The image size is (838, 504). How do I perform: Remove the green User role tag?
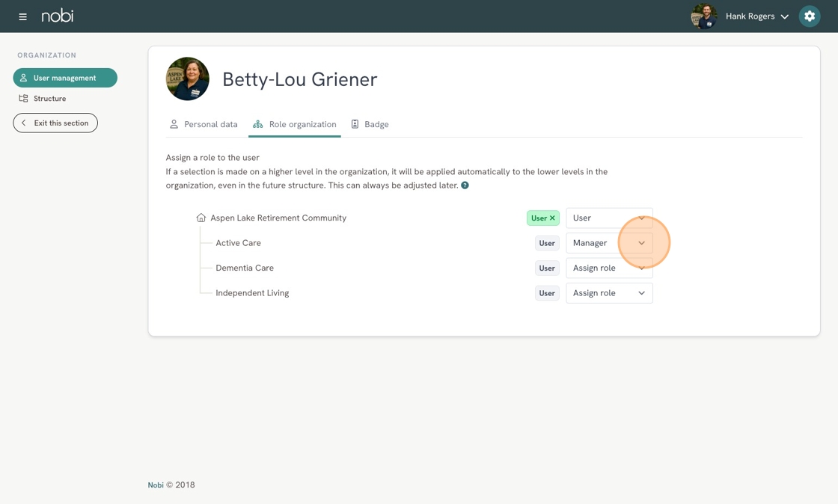552,218
